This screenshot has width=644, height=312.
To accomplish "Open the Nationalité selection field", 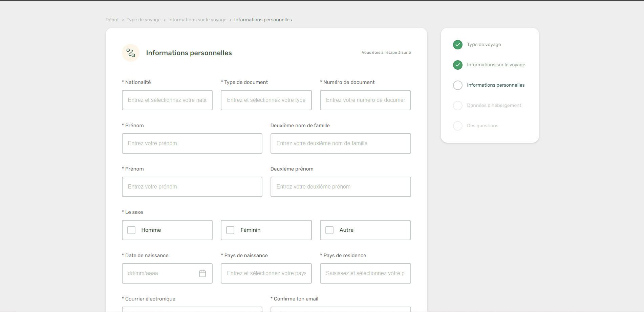I will tap(167, 100).
